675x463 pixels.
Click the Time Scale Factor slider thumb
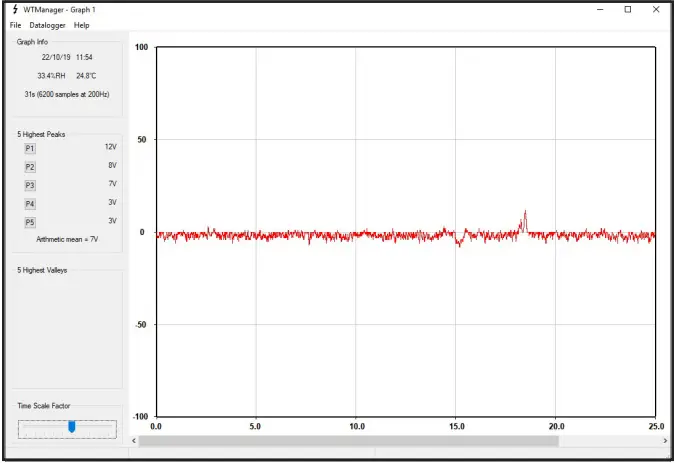point(72,427)
